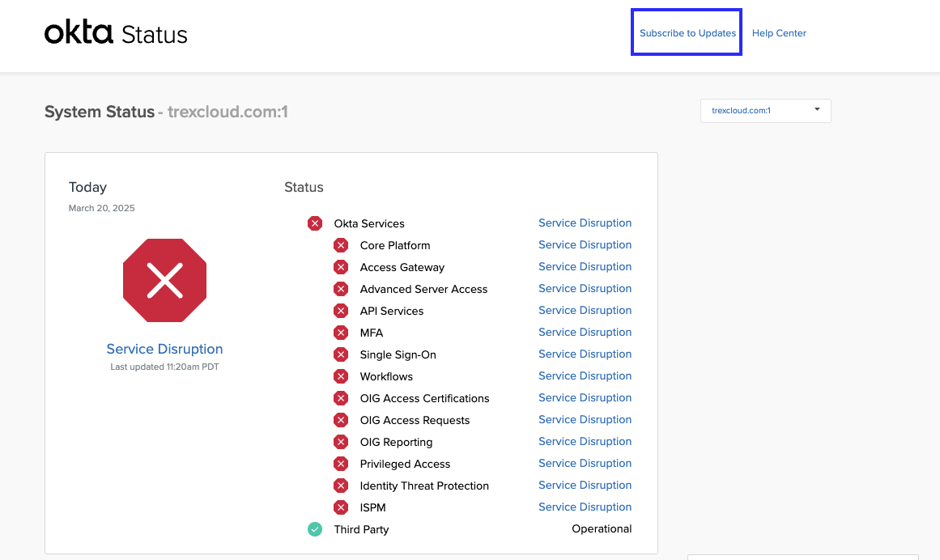Viewport: 940px width, 560px height.
Task: Open Service Disruption link for ISPM
Action: [x=585, y=507]
